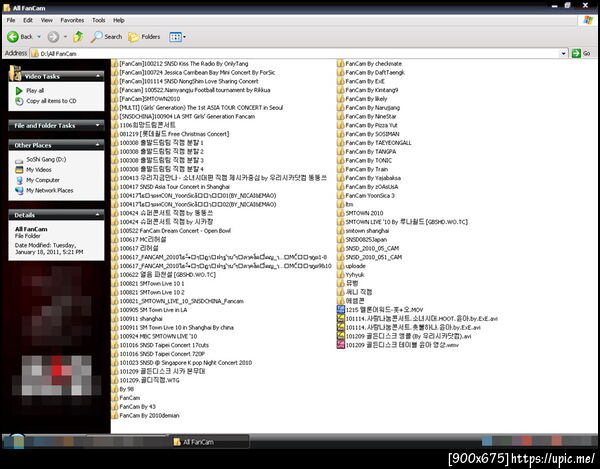Select folder 100821 SMTown Live 10 1
The height and width of the screenshot is (469, 600).
tap(148, 284)
